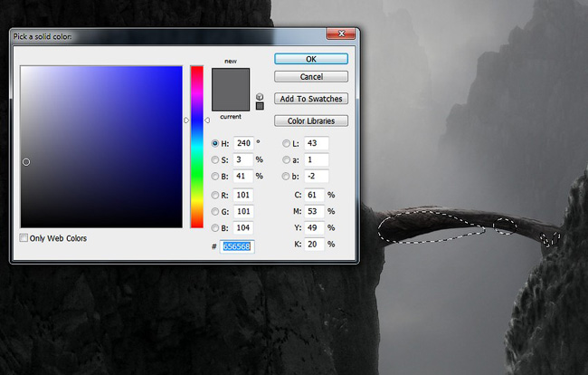
Task: Enable Only Web Colors checkbox
Action: [24, 238]
